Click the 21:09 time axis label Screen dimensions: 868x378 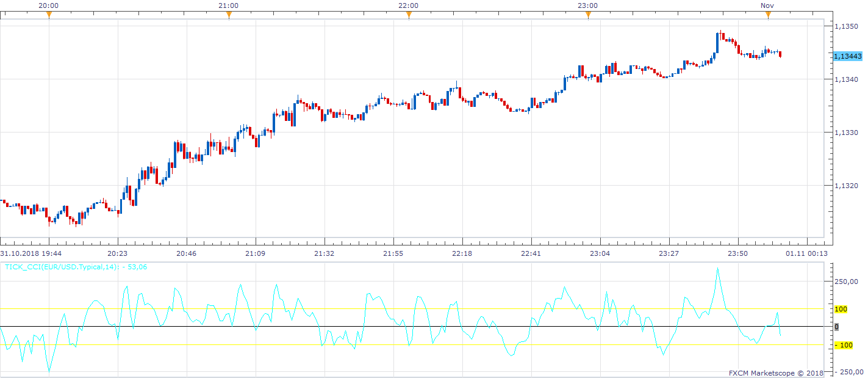(256, 253)
